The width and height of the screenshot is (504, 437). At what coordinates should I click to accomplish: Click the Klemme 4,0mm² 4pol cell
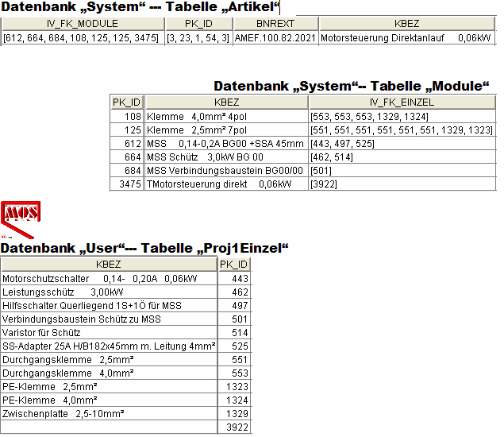point(226,116)
